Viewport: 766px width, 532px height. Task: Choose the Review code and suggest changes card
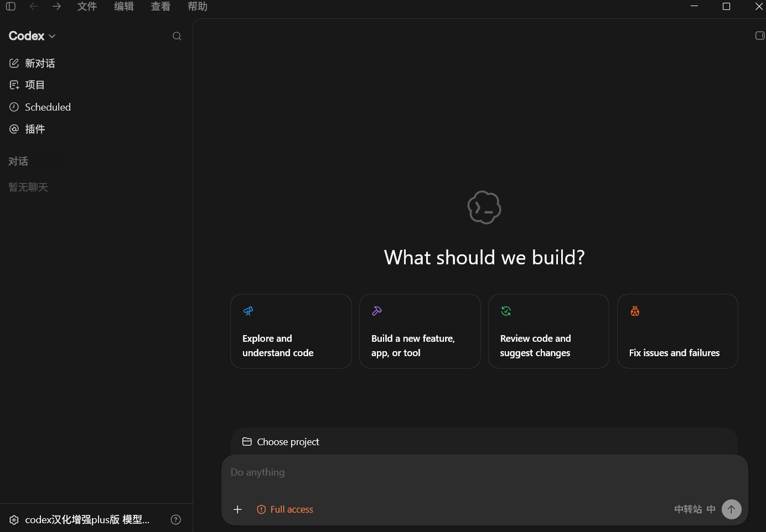click(549, 331)
